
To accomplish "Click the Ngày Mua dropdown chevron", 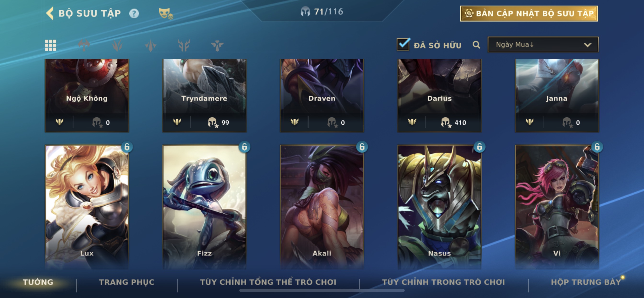I will coord(587,45).
